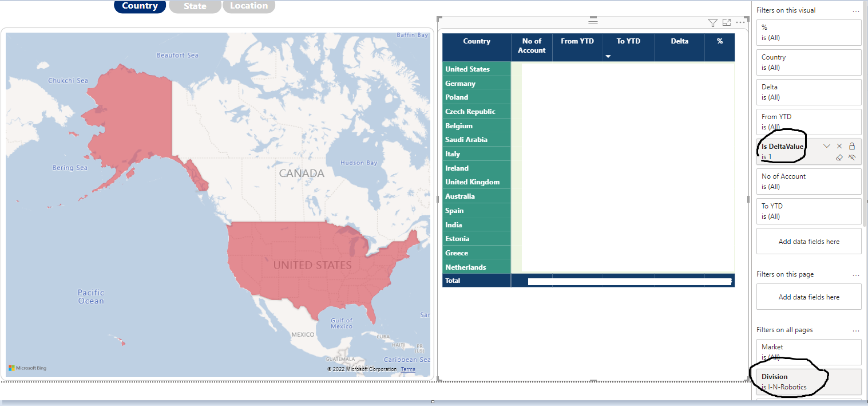Screen dimensions: 868x406
Task: Click Add data fields here for page filters
Action: click(808, 297)
